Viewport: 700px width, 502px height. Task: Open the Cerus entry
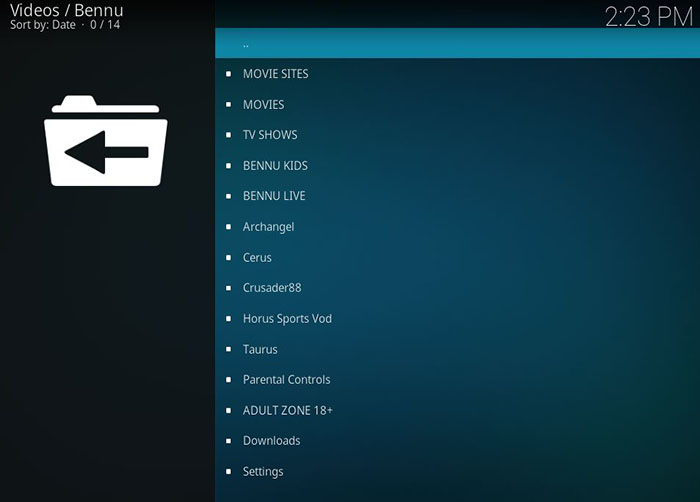(x=457, y=258)
